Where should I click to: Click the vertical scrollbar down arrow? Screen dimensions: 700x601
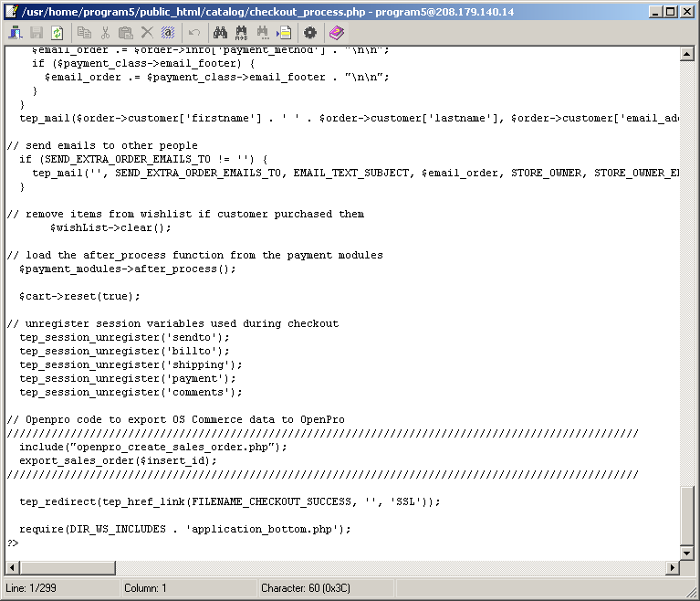[x=686, y=553]
